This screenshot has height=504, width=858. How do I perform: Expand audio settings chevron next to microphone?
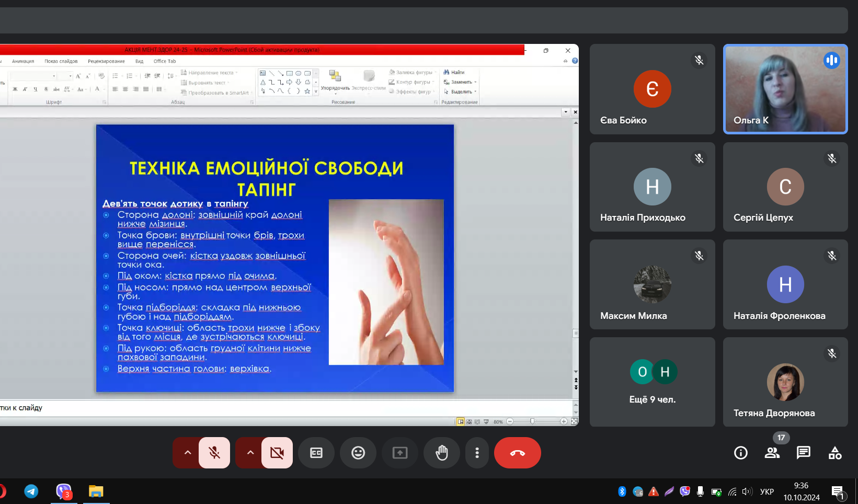(x=188, y=453)
